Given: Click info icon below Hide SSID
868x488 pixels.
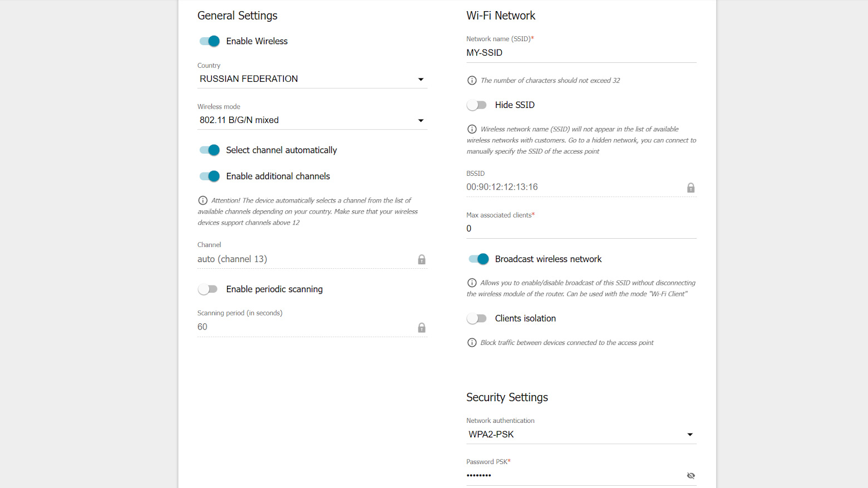Looking at the screenshot, I should pos(472,129).
